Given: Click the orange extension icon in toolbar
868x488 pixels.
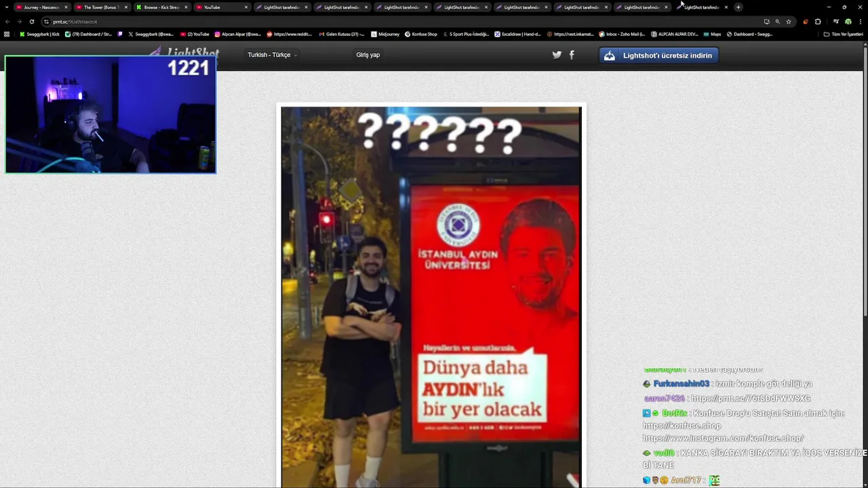Looking at the screenshot, I should click(806, 22).
